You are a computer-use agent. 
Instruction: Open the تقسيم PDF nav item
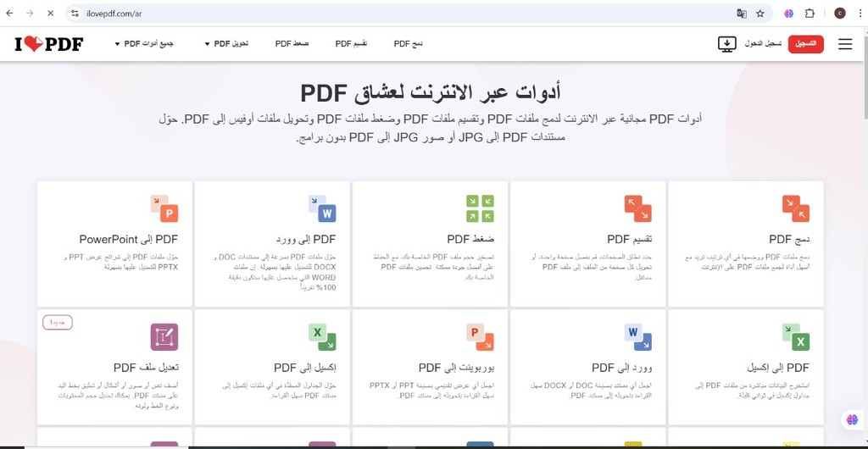352,44
